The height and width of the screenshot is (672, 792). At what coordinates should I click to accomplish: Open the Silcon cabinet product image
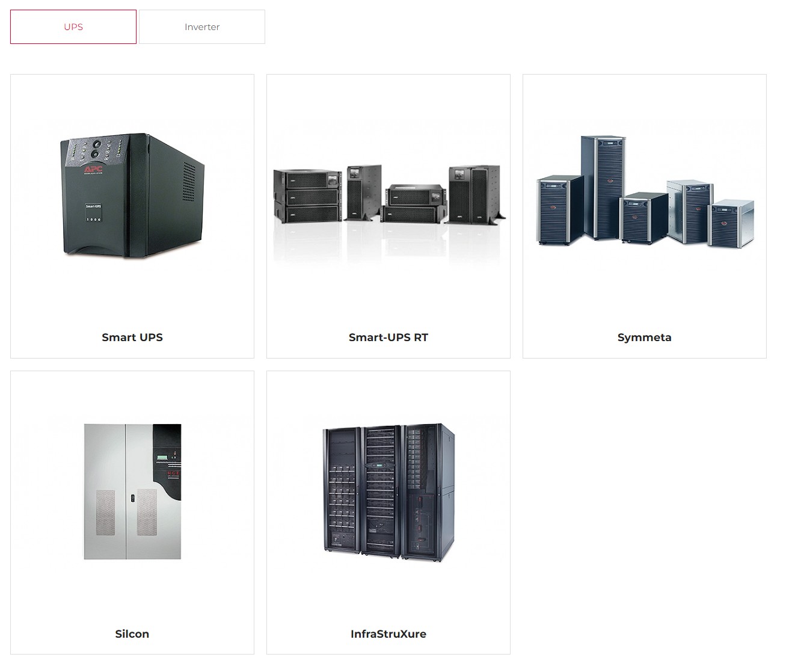[132, 492]
